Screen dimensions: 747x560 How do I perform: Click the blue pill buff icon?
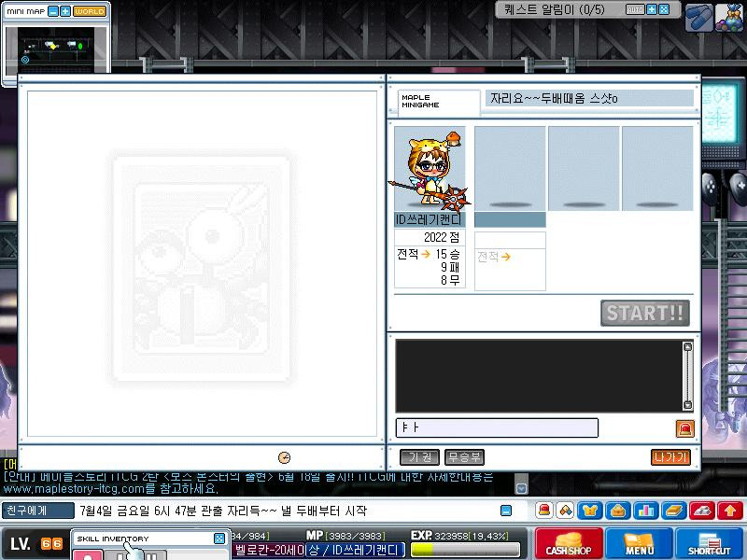point(698,18)
